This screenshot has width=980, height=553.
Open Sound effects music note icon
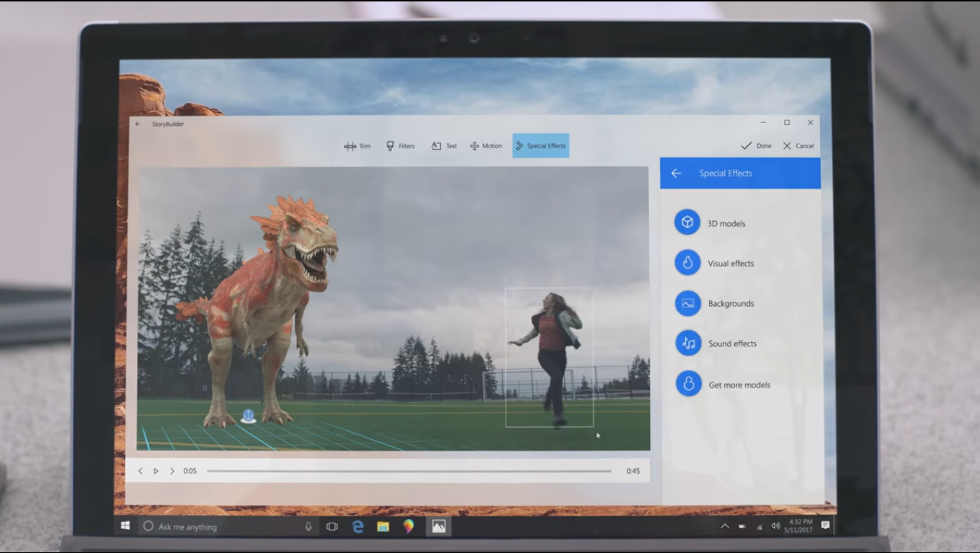(688, 343)
